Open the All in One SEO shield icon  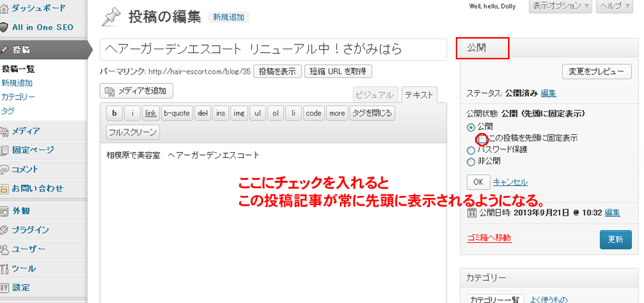(4, 27)
